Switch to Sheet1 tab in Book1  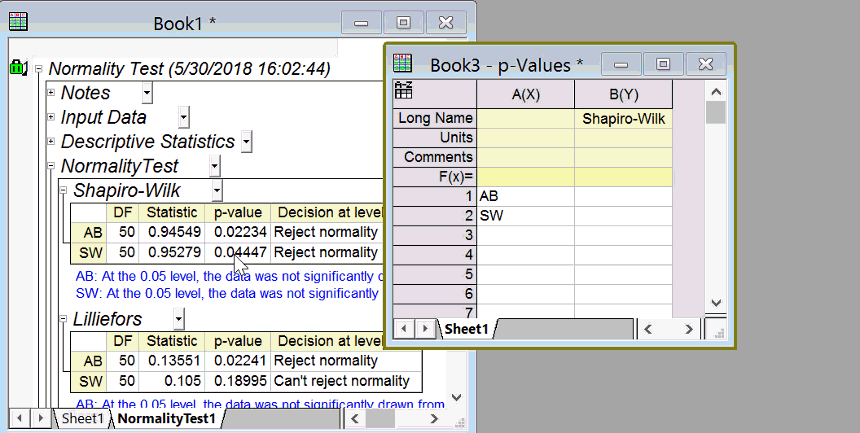click(79, 418)
